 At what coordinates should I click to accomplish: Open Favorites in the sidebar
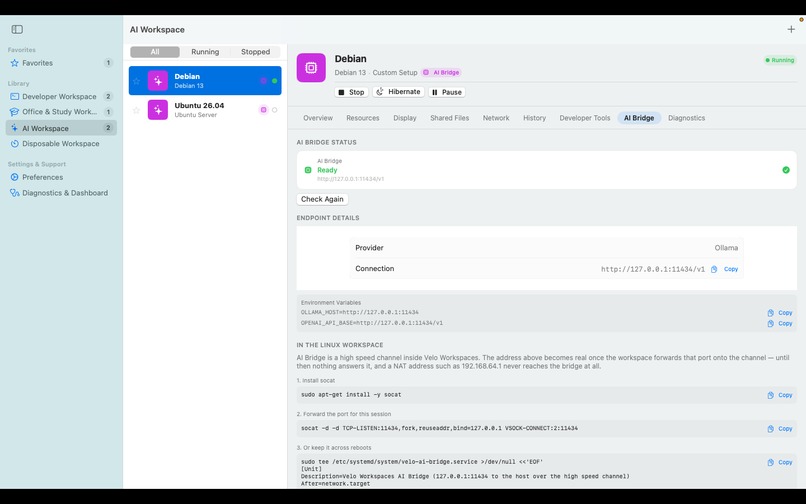click(x=61, y=63)
